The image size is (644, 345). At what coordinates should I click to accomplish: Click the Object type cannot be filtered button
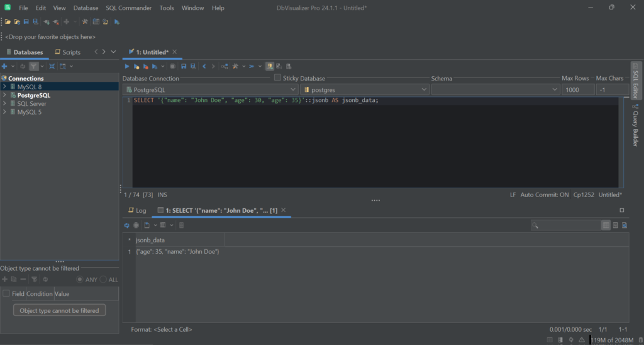60,310
